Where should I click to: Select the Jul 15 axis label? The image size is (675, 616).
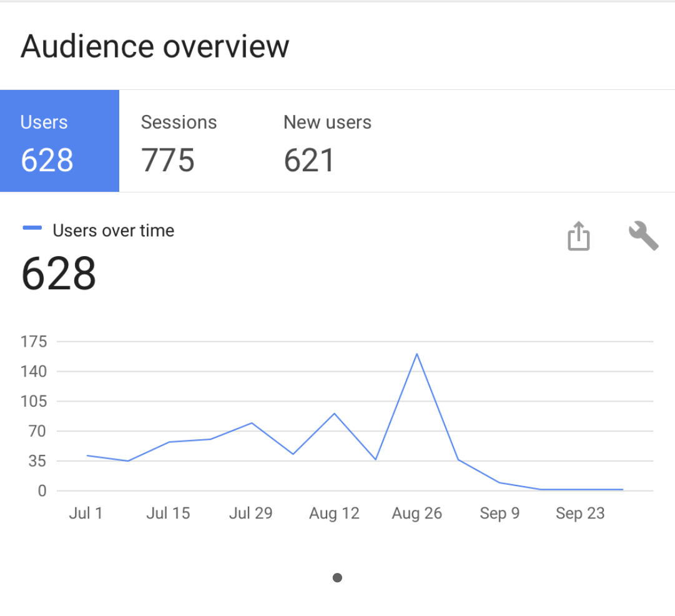pos(168,514)
